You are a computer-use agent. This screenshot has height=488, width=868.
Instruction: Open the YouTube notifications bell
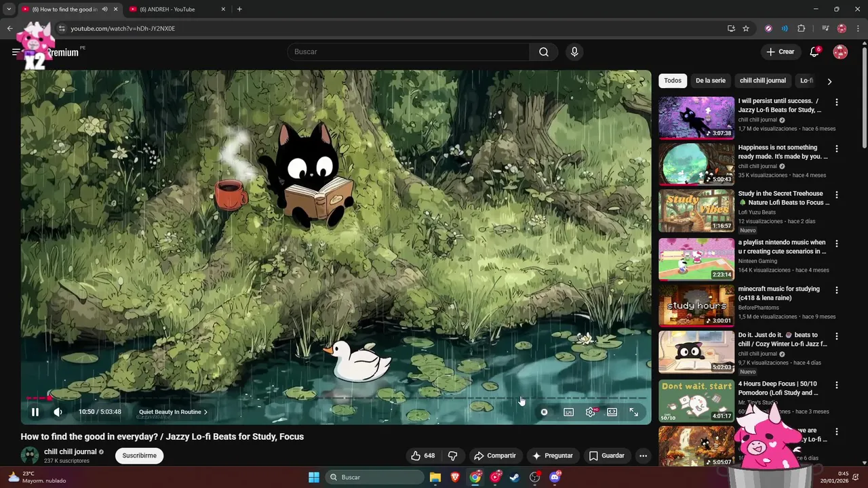click(814, 52)
